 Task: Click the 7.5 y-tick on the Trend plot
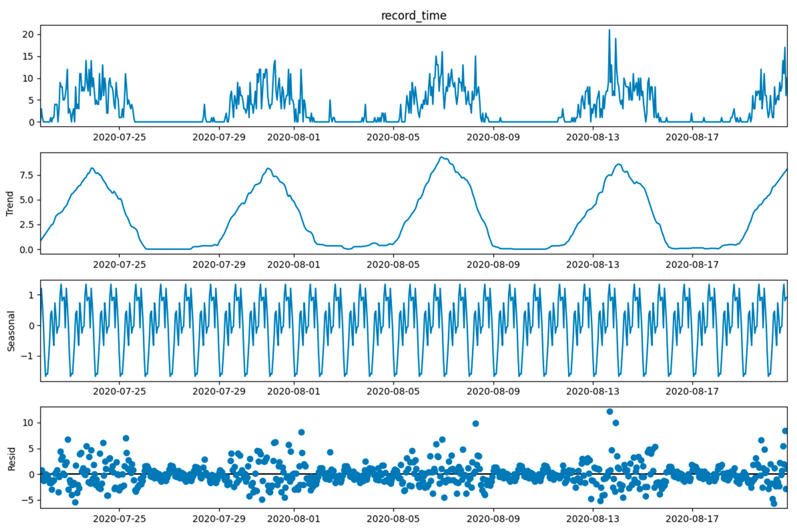[x=26, y=176]
